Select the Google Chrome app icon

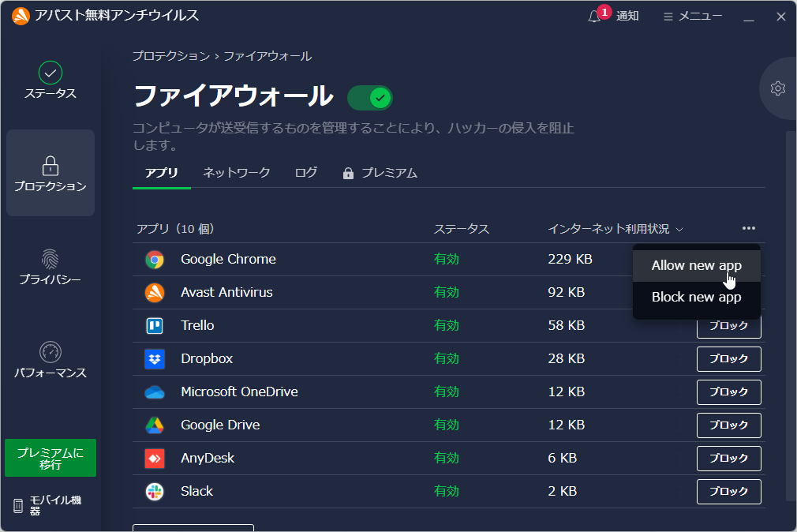154,259
